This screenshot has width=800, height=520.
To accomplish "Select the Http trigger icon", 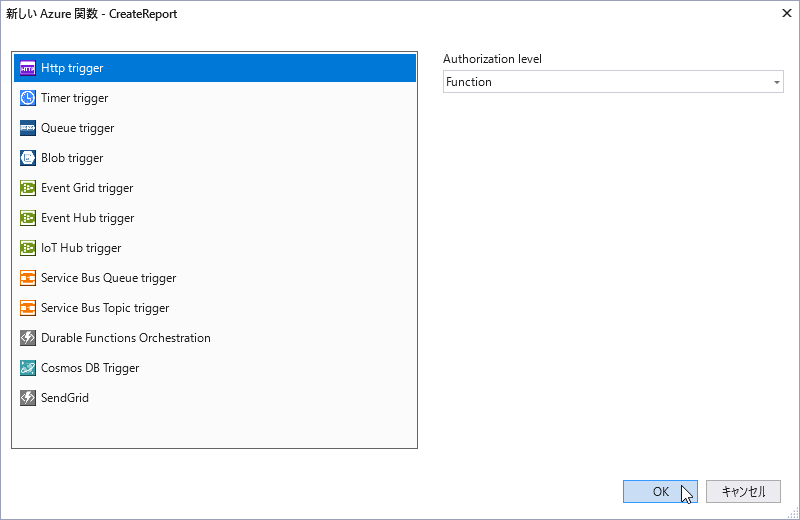I will click(x=28, y=68).
